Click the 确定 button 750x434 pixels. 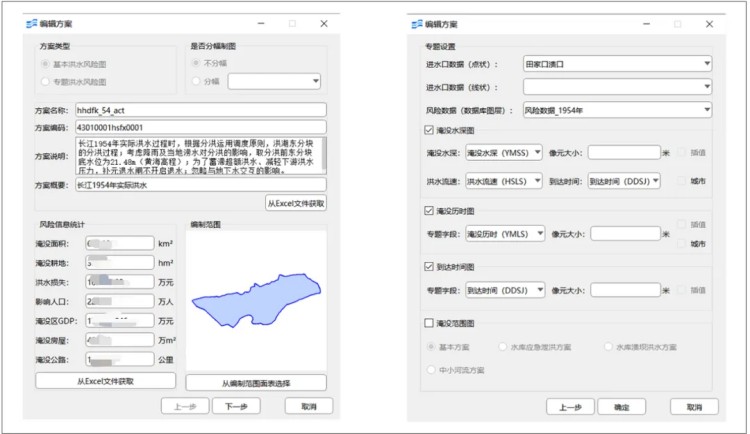[620, 407]
